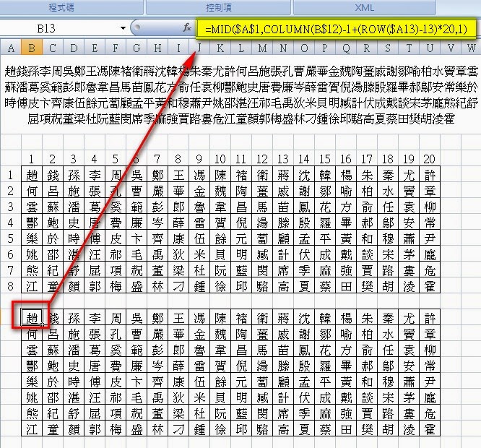Screen dimensions: 481x448
Task: Click 姚 in upper table row 6
Action: [32, 254]
